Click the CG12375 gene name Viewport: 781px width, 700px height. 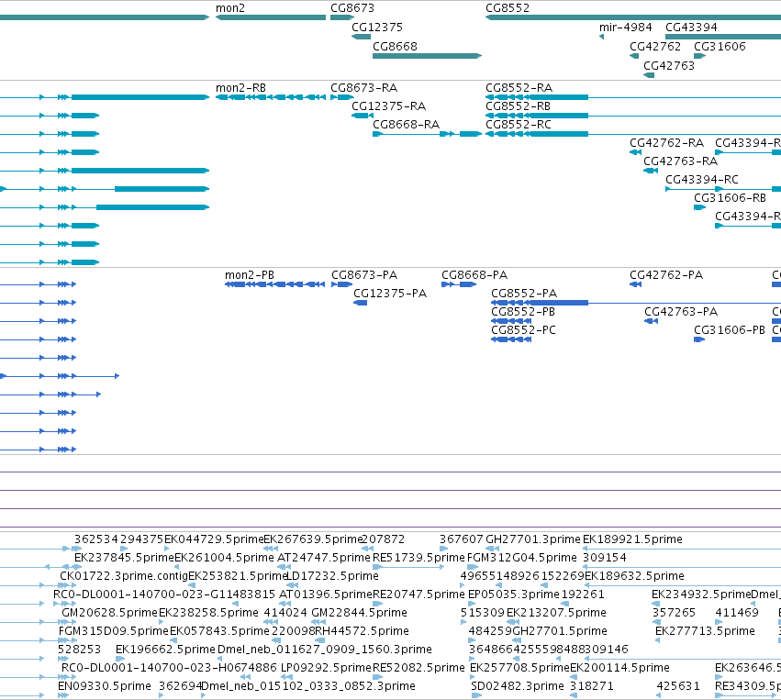(x=377, y=28)
